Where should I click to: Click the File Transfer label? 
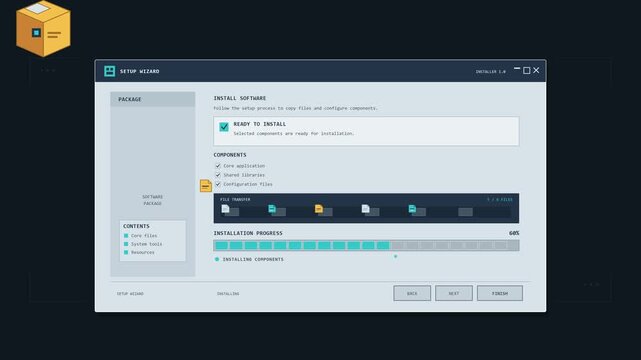(x=235, y=199)
